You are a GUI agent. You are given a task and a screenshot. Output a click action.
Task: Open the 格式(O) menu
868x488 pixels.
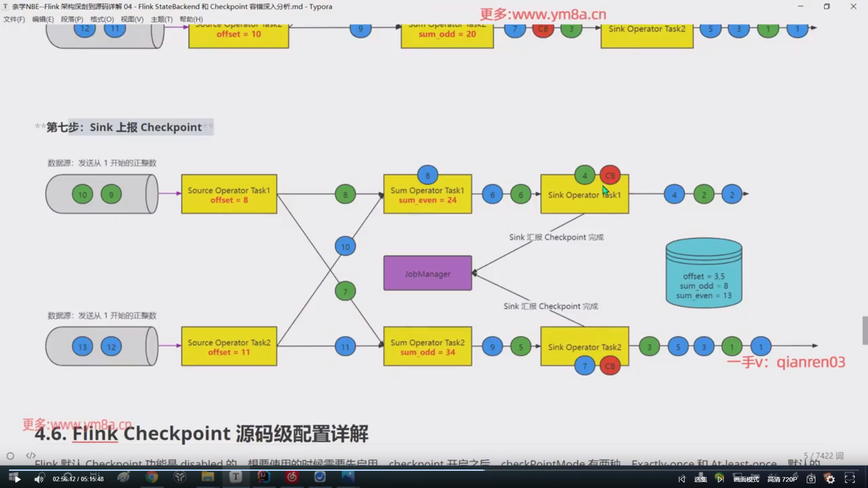102,19
